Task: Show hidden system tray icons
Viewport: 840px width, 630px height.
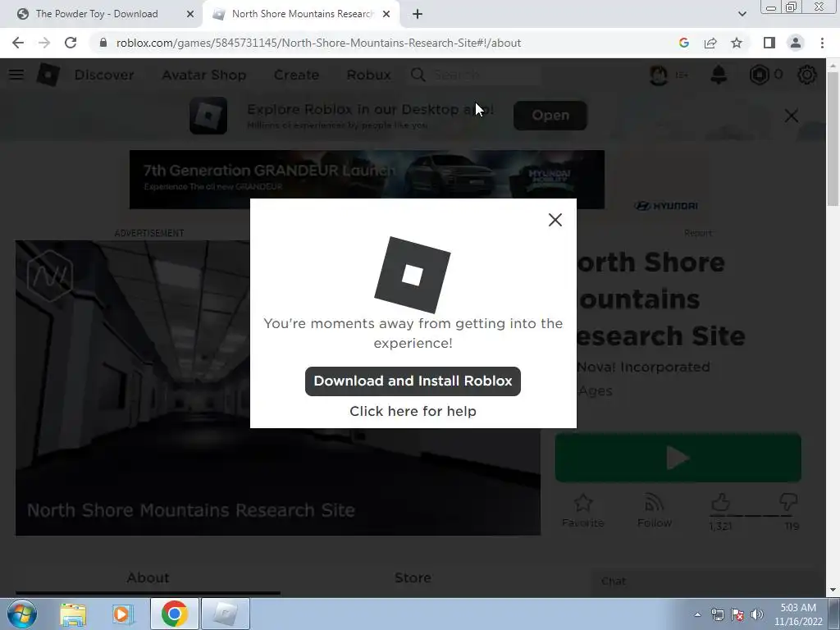Action: [697, 614]
